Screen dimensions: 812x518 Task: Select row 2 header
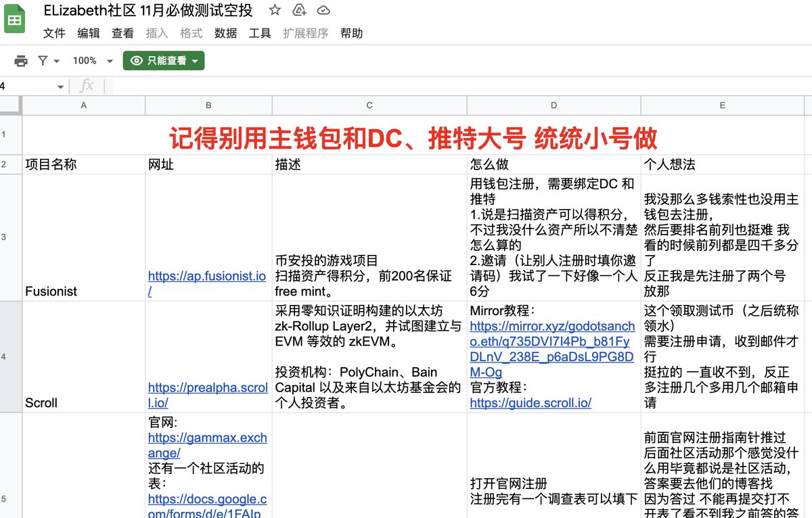click(x=11, y=164)
